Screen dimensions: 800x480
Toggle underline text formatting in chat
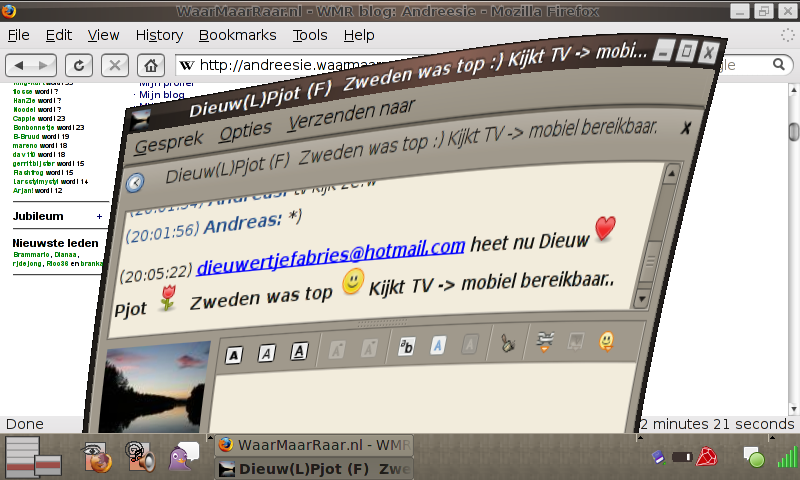pyautogui.click(x=299, y=351)
